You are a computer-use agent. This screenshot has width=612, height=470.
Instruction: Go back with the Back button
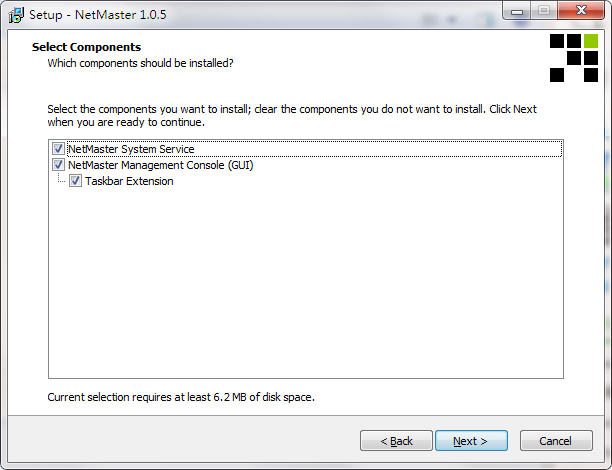(x=396, y=441)
